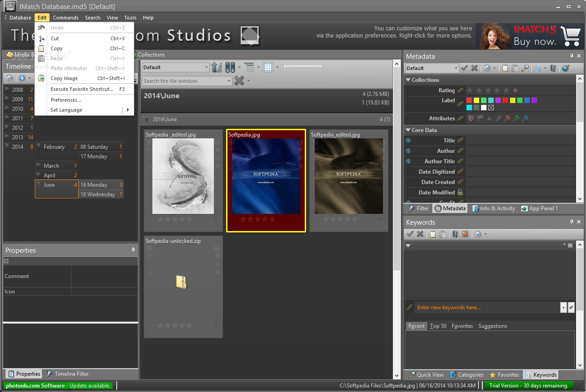
Task: Click the shopping cart Buy now icon
Action: coord(571,36)
